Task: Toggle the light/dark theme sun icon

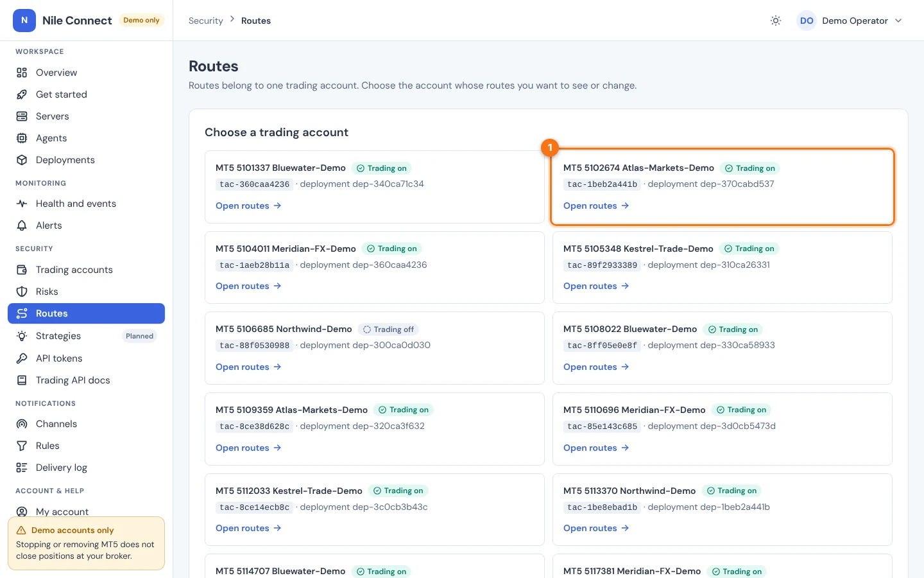Action: click(776, 21)
